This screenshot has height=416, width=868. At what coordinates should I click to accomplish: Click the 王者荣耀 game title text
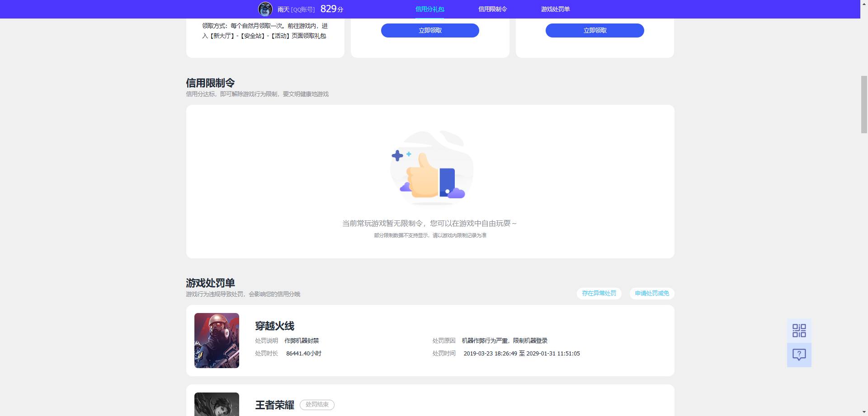(x=274, y=405)
